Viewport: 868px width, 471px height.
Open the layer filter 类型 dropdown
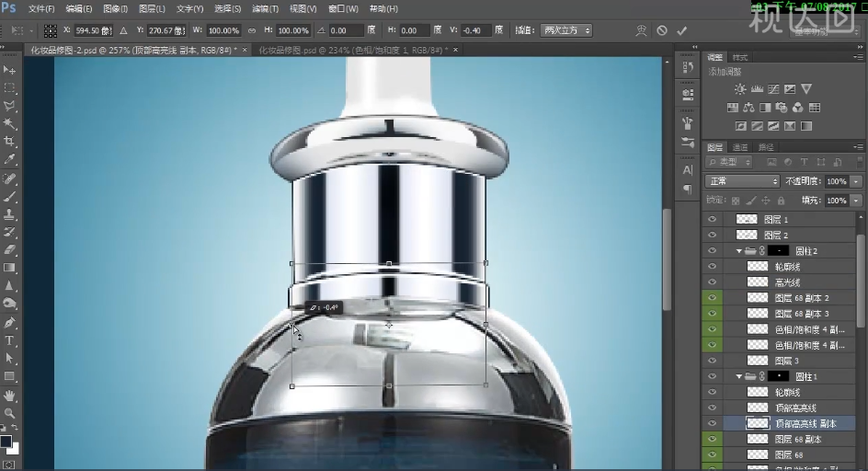pyautogui.click(x=729, y=162)
